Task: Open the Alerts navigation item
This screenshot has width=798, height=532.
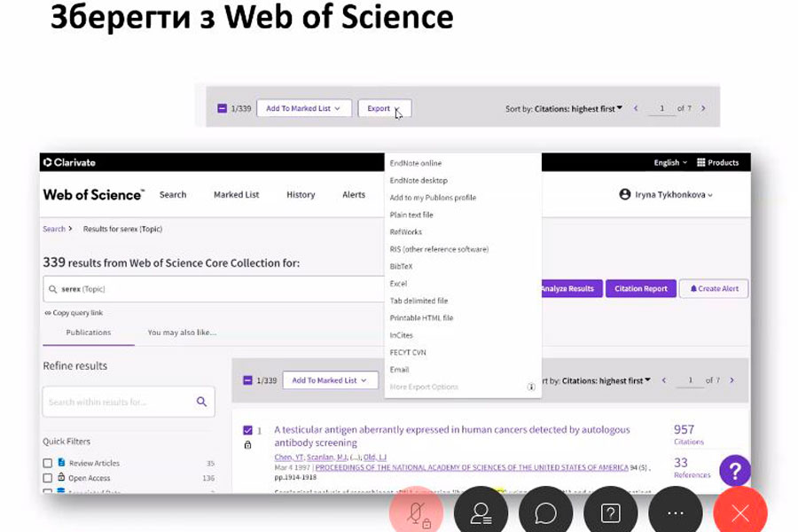Action: [x=354, y=194]
